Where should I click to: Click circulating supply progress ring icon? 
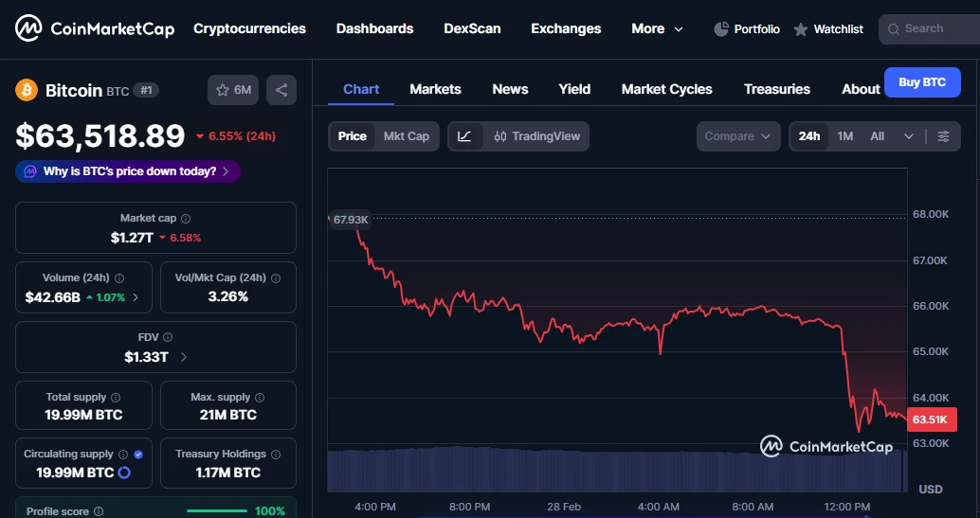(x=124, y=473)
